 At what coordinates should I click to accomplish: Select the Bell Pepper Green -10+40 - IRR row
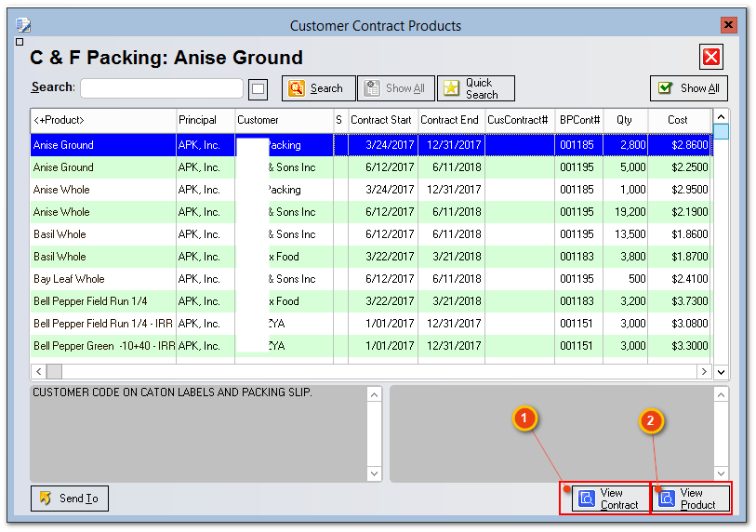[x=371, y=346]
